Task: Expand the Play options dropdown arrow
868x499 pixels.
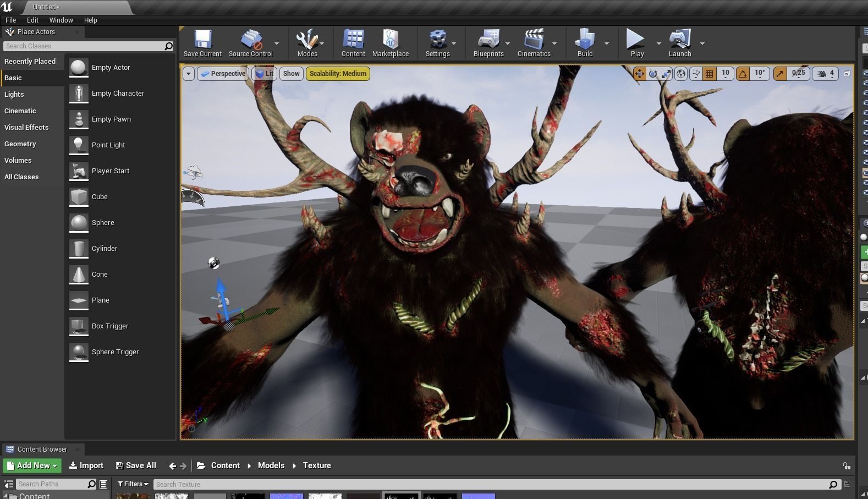Action: click(658, 43)
